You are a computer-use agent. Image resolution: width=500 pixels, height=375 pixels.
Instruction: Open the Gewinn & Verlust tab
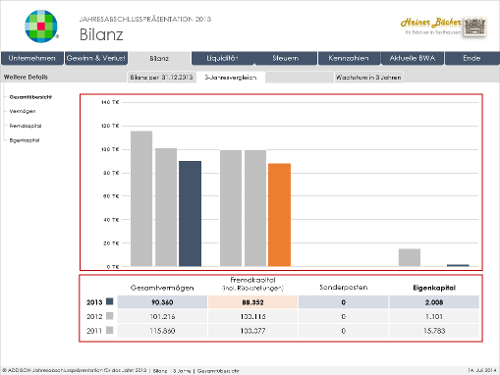coord(96,58)
